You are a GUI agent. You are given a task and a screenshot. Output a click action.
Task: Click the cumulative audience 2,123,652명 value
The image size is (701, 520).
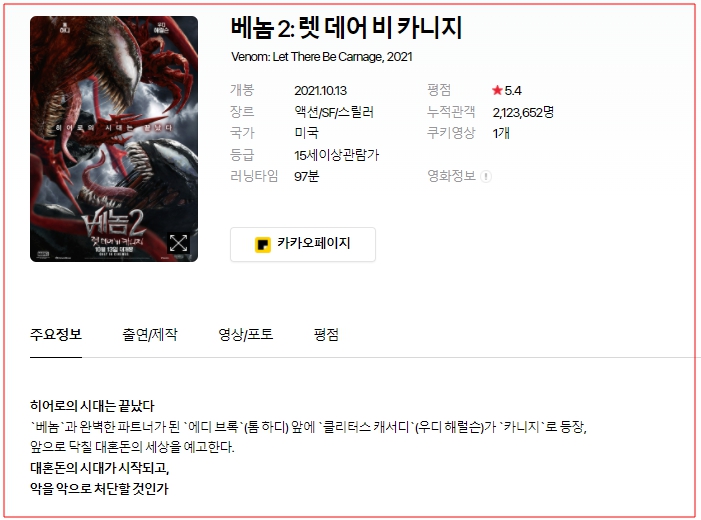523,112
